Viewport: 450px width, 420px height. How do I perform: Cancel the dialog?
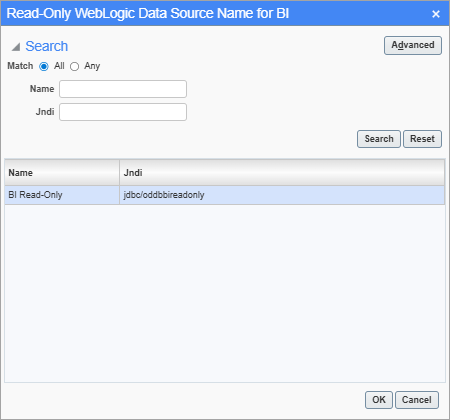point(417,400)
